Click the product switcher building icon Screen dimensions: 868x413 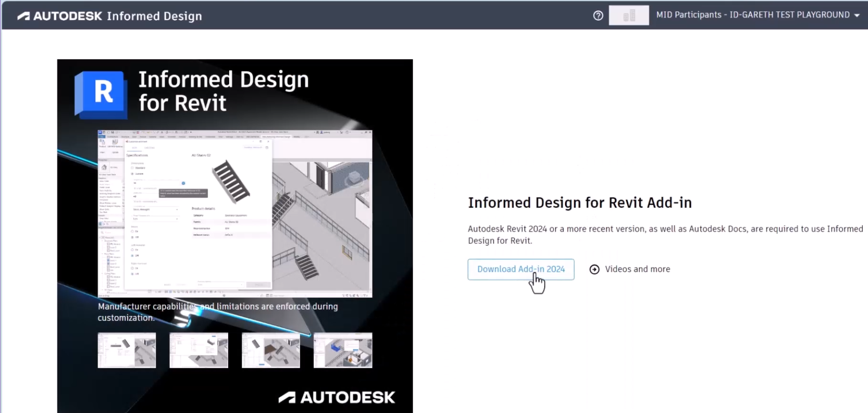[629, 16]
